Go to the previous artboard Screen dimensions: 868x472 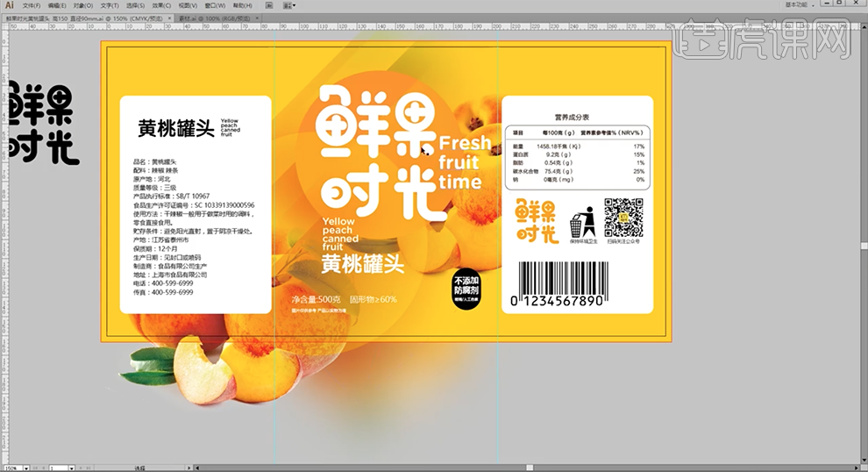pos(43,468)
